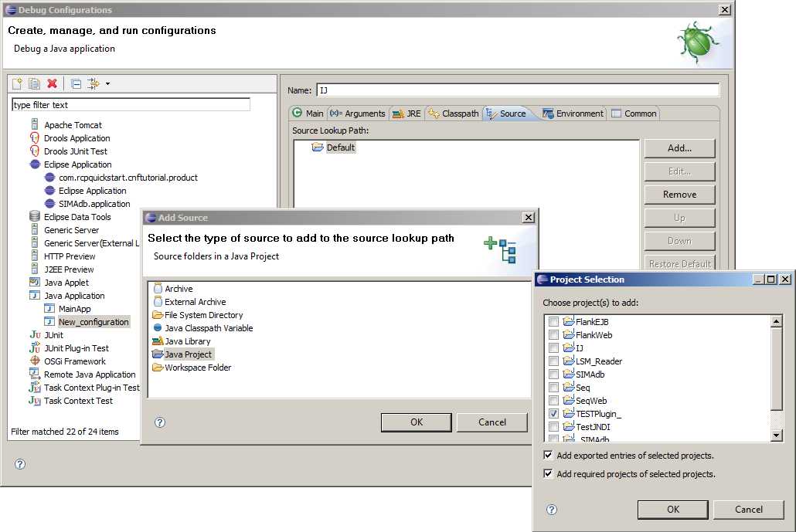The image size is (796, 532).
Task: Click the Collapse All toolbar icon
Action: (x=77, y=83)
